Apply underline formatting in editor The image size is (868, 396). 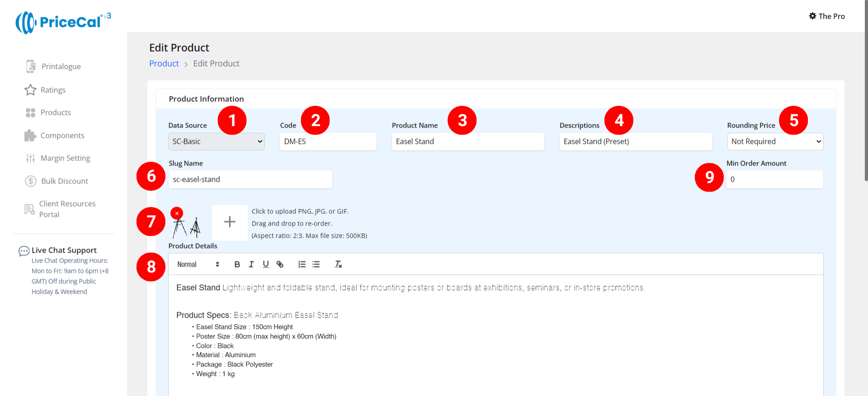266,264
